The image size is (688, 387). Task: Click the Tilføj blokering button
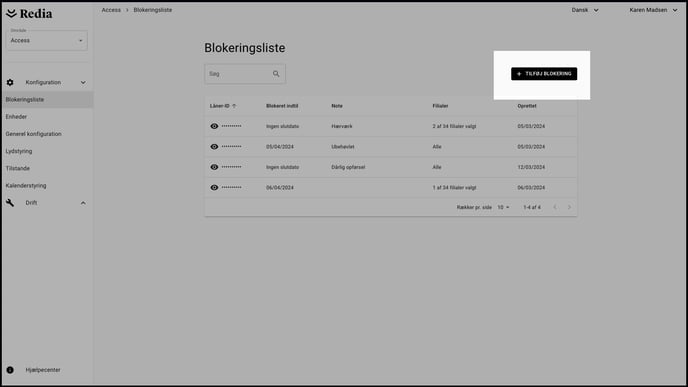click(x=544, y=74)
